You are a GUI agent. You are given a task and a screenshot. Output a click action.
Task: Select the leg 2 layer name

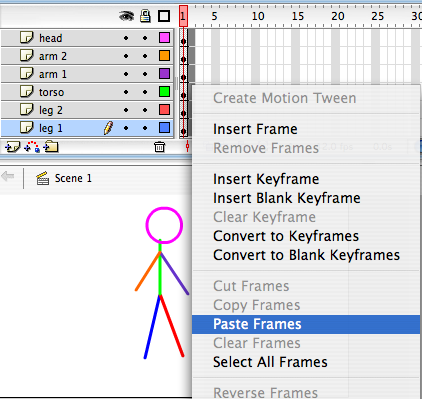click(x=51, y=110)
